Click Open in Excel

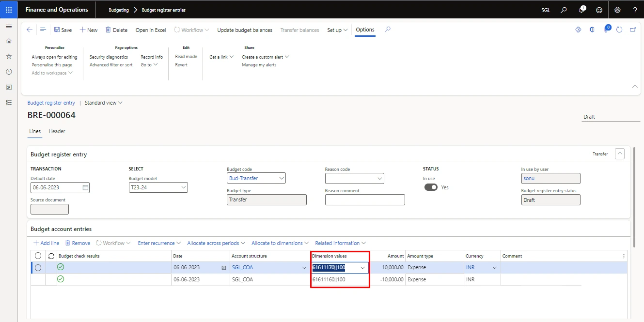click(x=151, y=30)
